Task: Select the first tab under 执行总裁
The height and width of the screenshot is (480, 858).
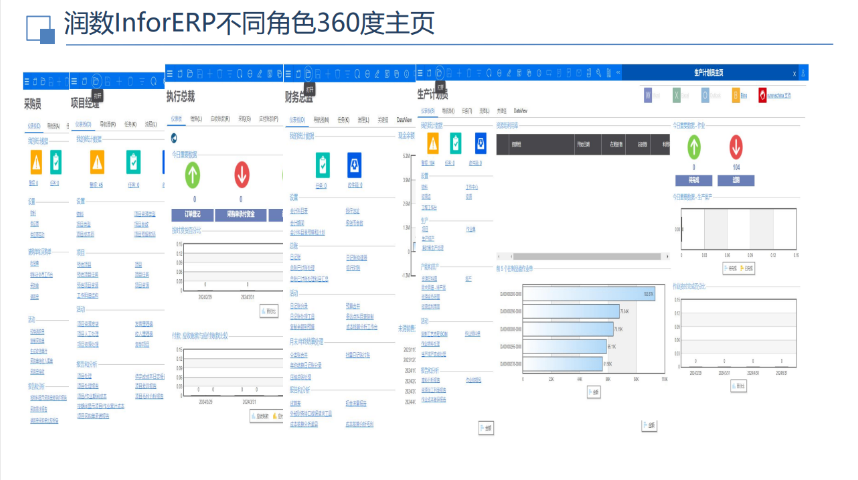Action: coord(179,118)
